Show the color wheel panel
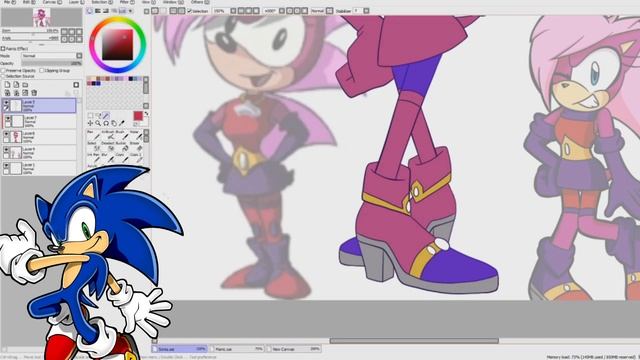 (x=89, y=11)
